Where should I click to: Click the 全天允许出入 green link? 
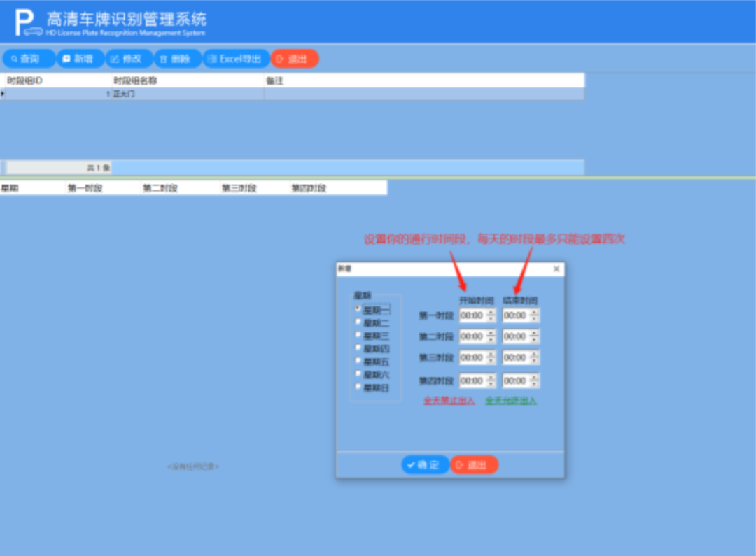click(x=511, y=400)
